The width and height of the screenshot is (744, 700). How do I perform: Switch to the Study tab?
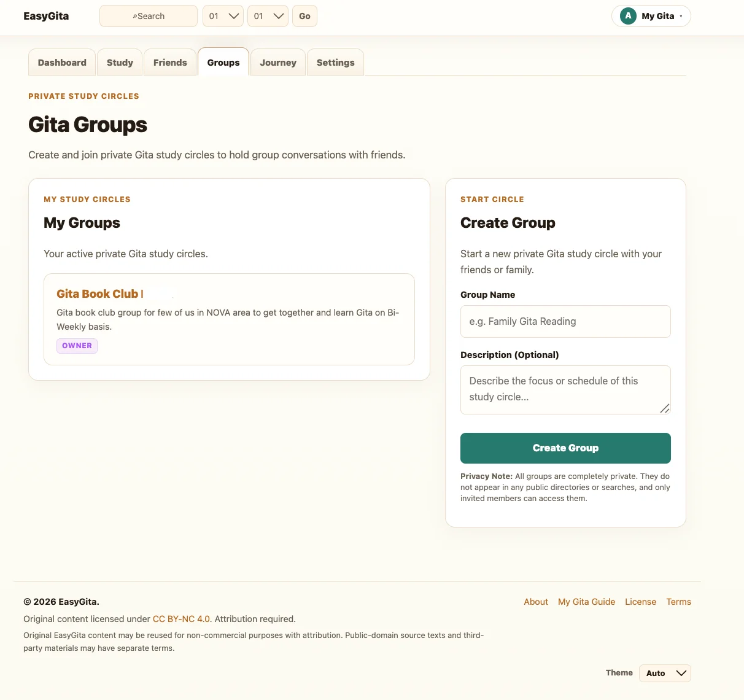coord(120,63)
